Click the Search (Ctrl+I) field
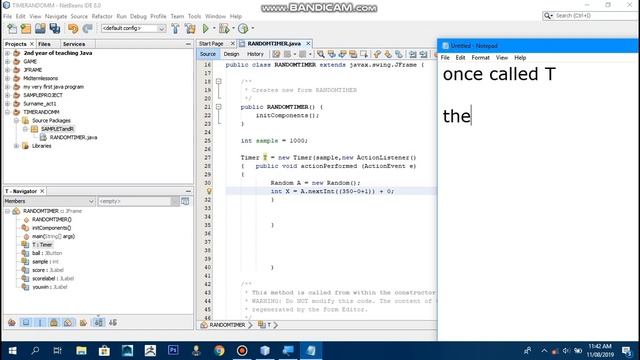The image size is (640, 360). click(590, 16)
